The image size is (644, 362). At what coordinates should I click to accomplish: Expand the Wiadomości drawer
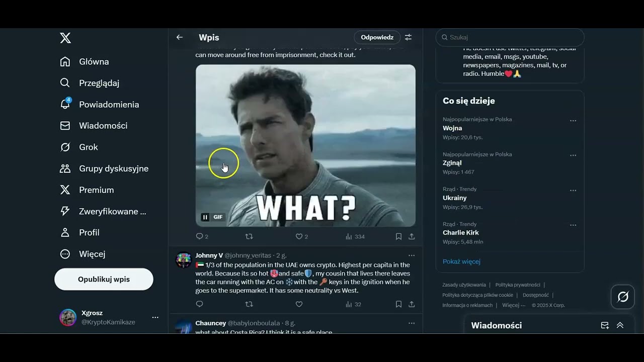620,325
